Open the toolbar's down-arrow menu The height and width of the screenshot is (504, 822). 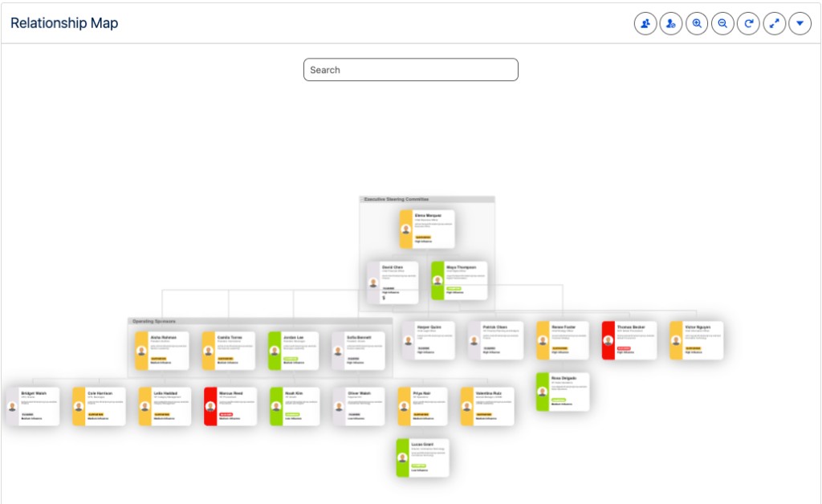pyautogui.click(x=800, y=23)
